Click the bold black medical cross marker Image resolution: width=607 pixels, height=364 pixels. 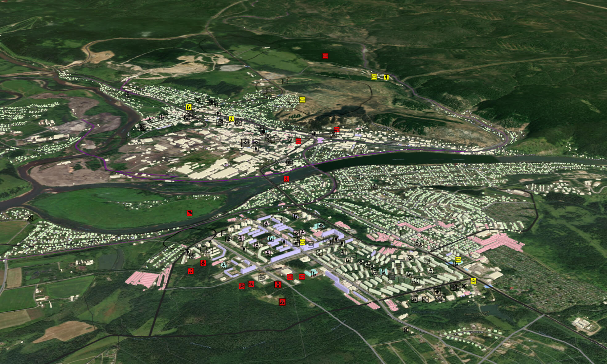click(x=437, y=292)
